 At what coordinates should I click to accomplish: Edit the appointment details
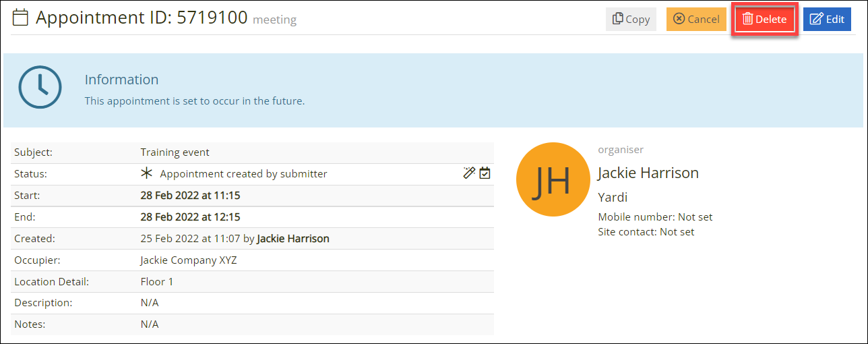(x=827, y=19)
